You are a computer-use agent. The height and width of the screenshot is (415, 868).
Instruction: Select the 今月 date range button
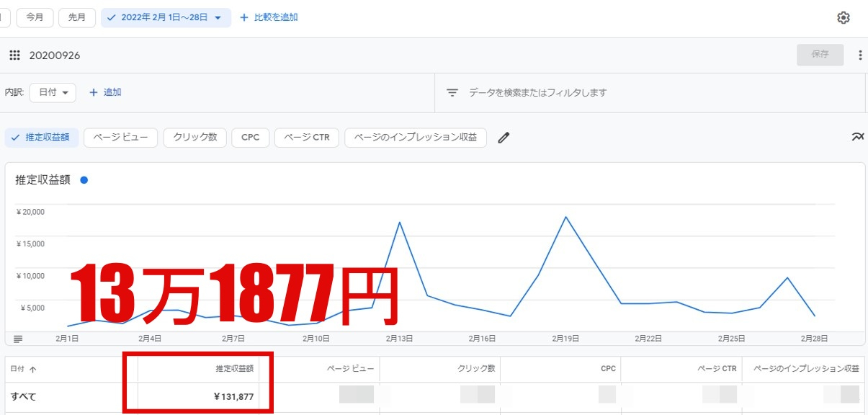pyautogui.click(x=35, y=17)
